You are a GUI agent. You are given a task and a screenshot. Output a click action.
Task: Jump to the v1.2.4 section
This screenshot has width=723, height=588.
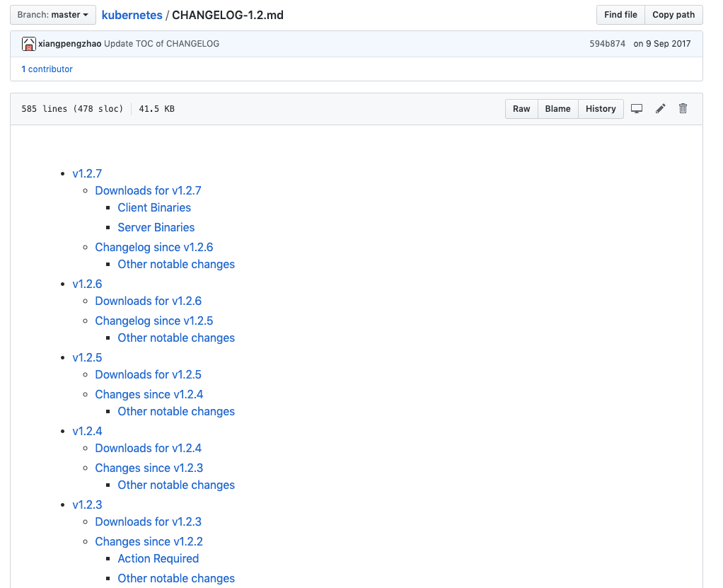coord(87,431)
